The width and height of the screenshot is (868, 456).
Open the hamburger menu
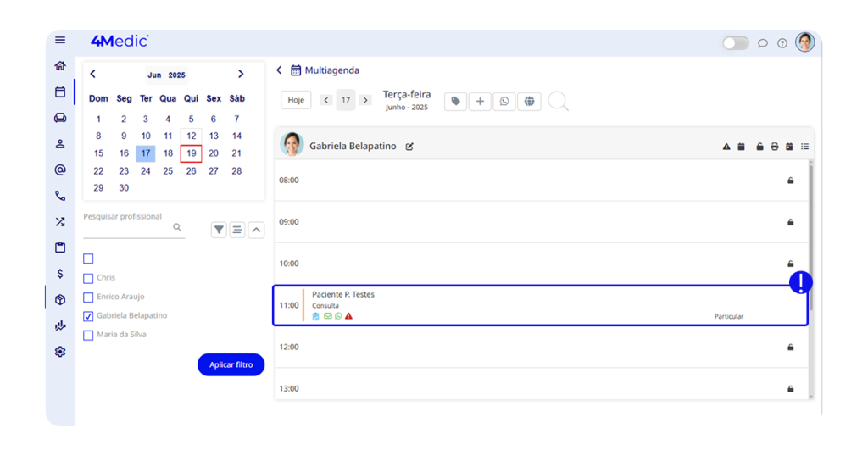[x=60, y=40]
